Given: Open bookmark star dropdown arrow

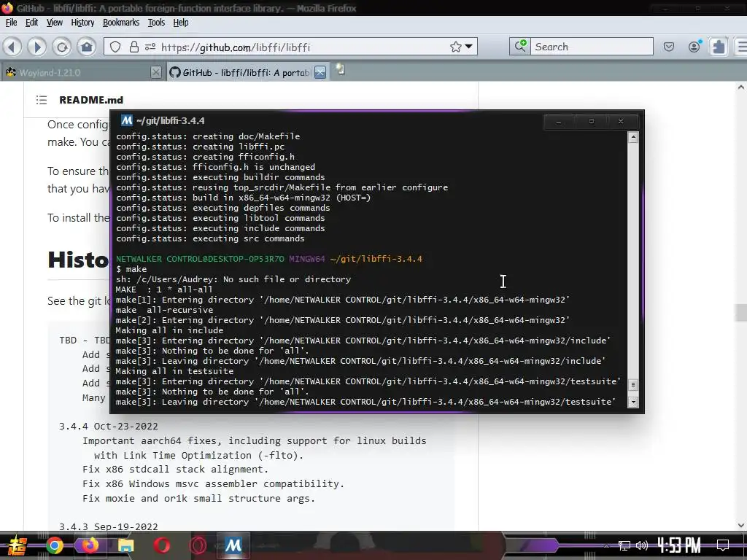Looking at the screenshot, I should 469,47.
